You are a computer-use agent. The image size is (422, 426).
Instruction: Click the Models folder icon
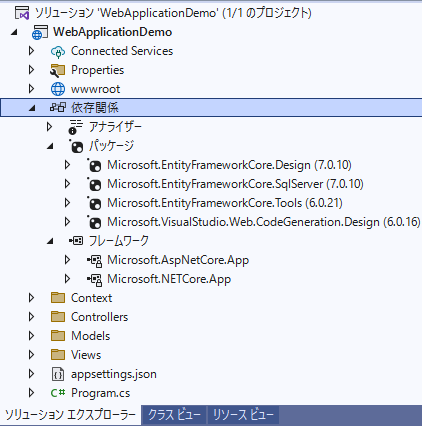coord(58,336)
